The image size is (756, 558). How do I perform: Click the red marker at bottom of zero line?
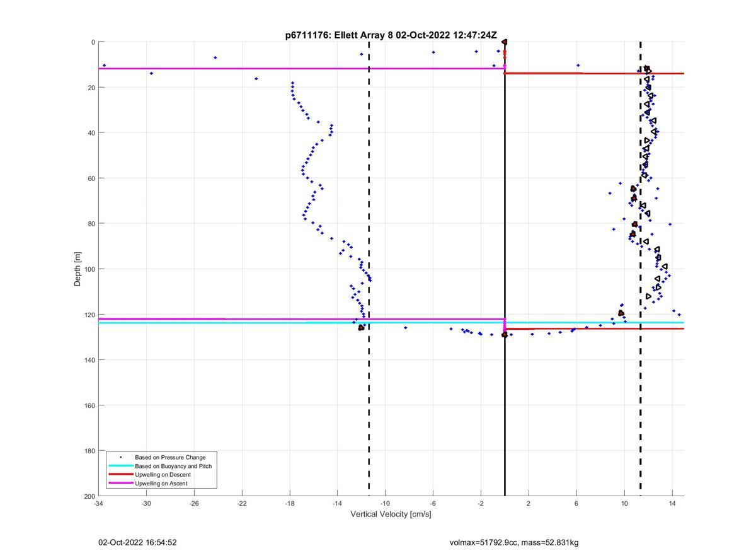[x=505, y=335]
